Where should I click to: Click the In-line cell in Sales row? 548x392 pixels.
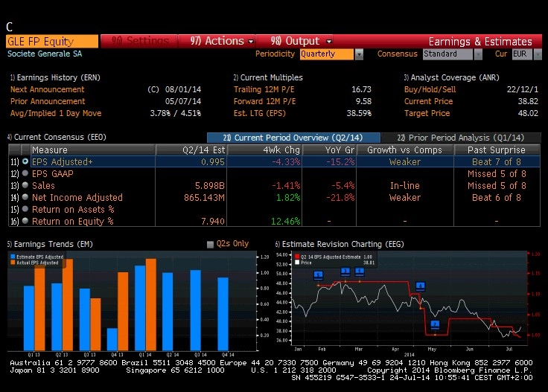(405, 185)
